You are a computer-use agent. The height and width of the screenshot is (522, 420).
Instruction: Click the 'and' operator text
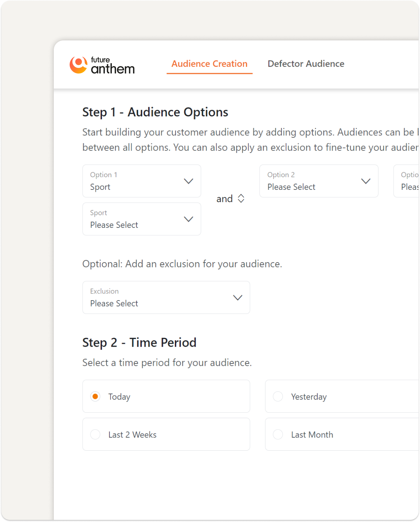(224, 199)
